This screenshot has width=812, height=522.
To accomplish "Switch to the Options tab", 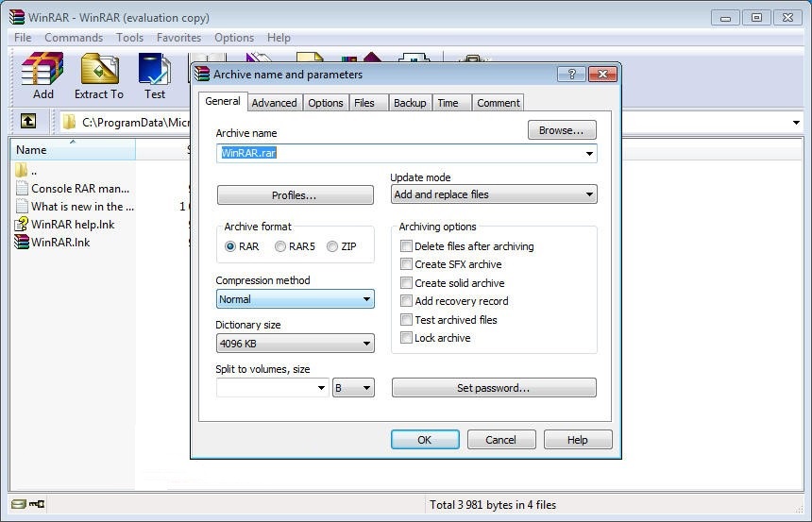I will coord(325,103).
